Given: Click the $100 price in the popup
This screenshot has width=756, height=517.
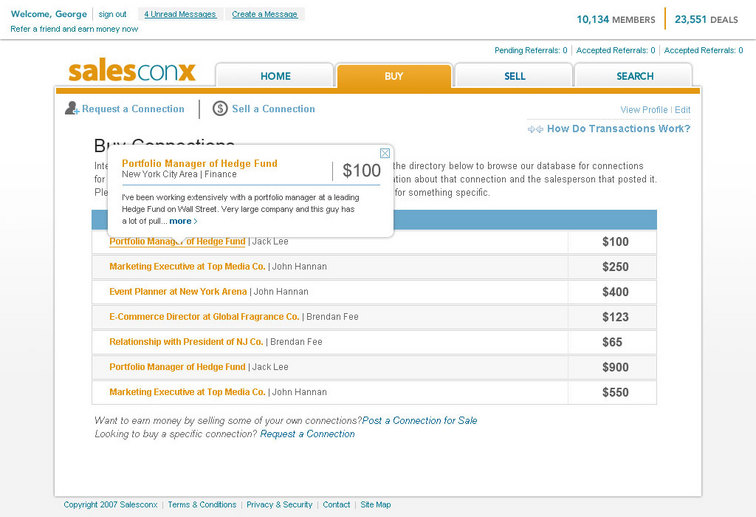Looking at the screenshot, I should 362,171.
